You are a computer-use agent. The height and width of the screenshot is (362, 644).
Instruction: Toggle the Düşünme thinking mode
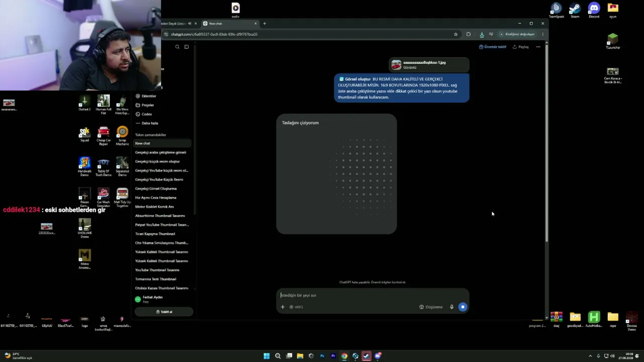click(x=431, y=307)
